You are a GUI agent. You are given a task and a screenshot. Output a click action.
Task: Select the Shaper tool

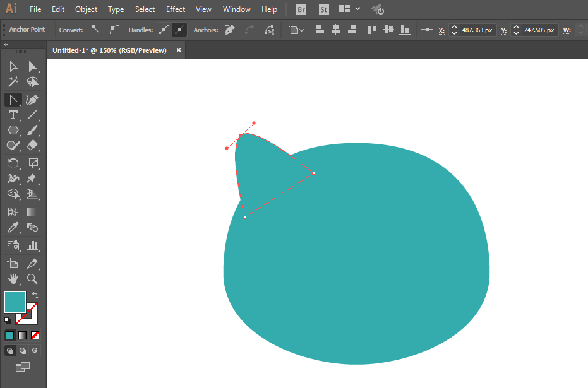coord(13,145)
